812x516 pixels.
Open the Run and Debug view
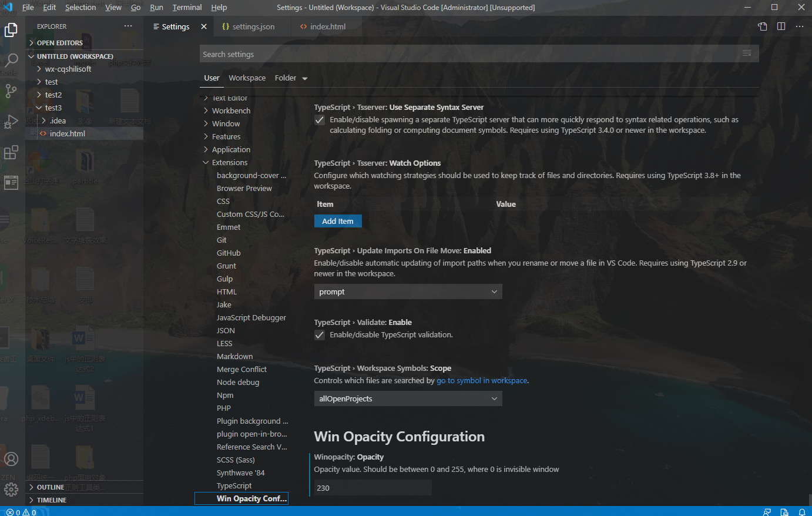tap(11, 122)
